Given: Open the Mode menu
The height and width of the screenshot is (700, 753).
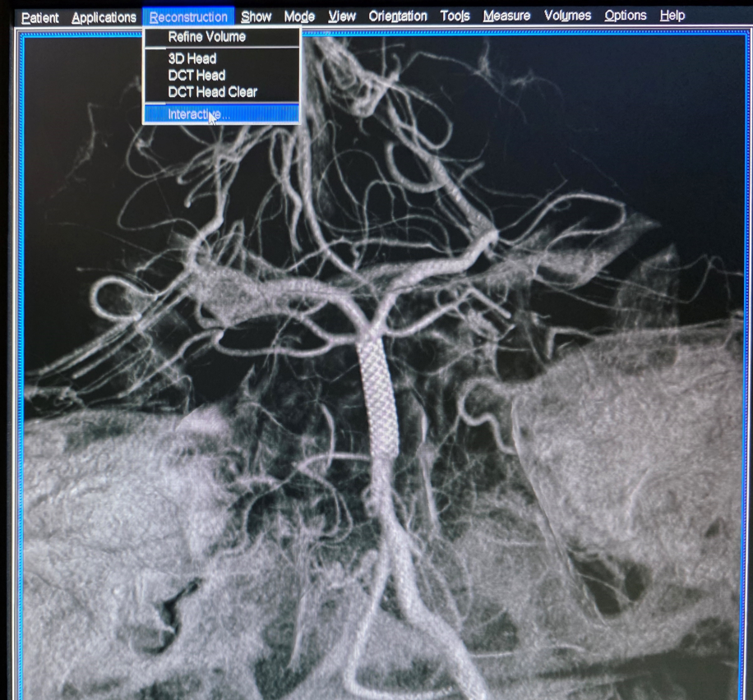Looking at the screenshot, I should click(299, 16).
